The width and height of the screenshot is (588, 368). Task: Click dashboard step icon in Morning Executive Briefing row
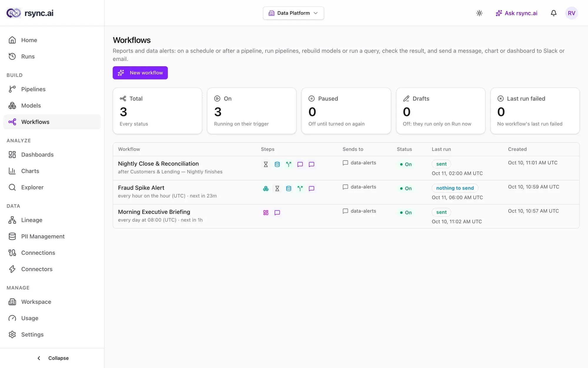(266, 213)
